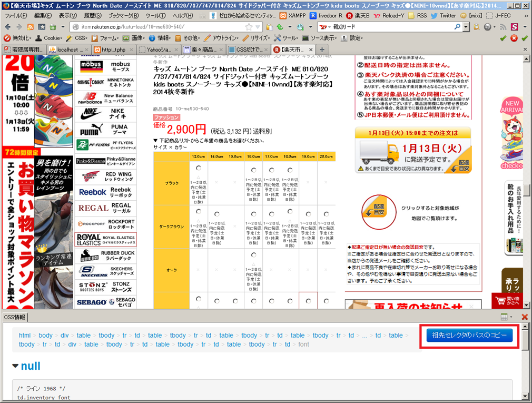Screen dimensions: 532x403
Task: Click the font element ending the selector path
Action: tap(303, 345)
